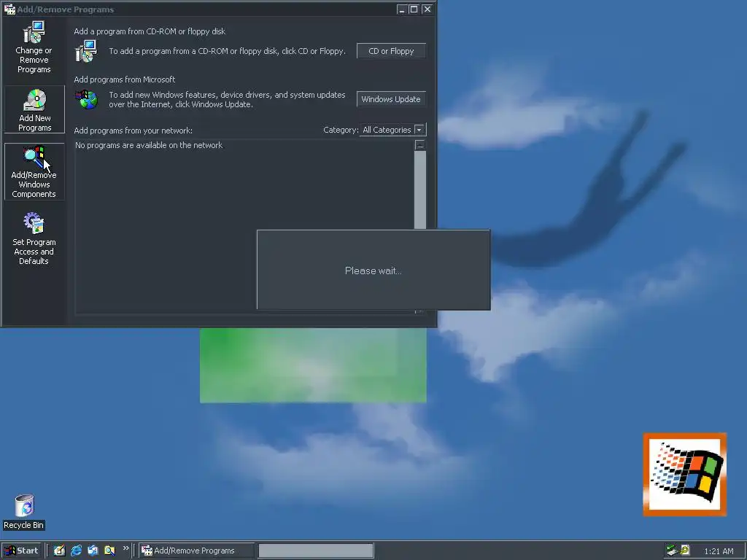Activate Add/Remove Programs taskbar button
Screen dimensions: 747x560
click(197, 551)
